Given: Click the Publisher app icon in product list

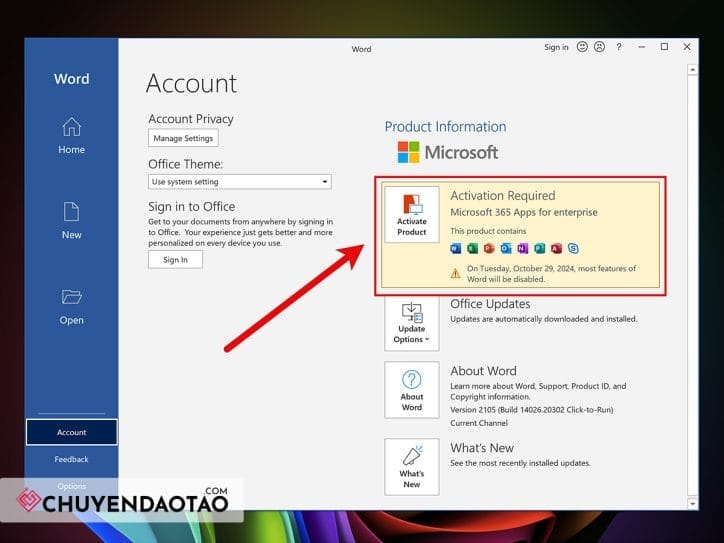Looking at the screenshot, I should point(539,248).
